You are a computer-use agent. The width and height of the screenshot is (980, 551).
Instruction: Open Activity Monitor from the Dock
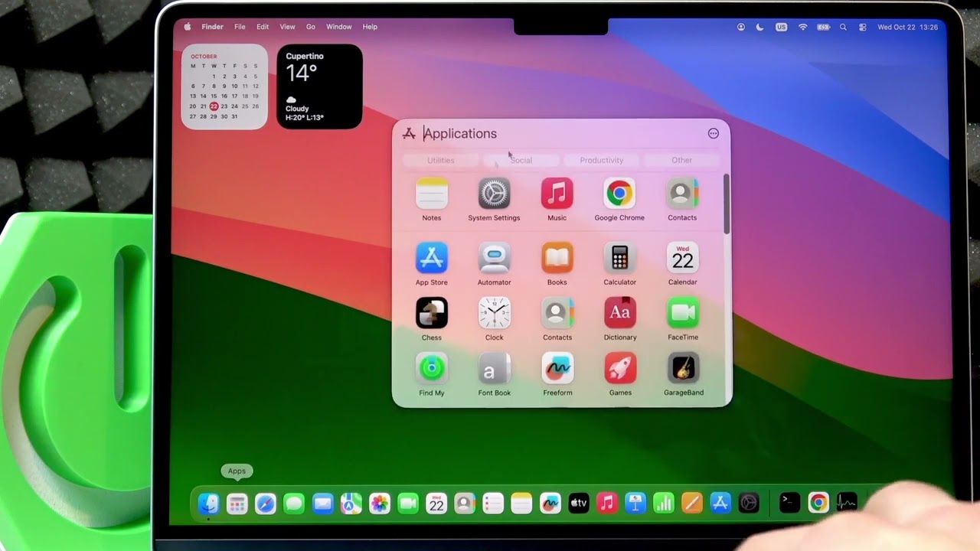[847, 503]
